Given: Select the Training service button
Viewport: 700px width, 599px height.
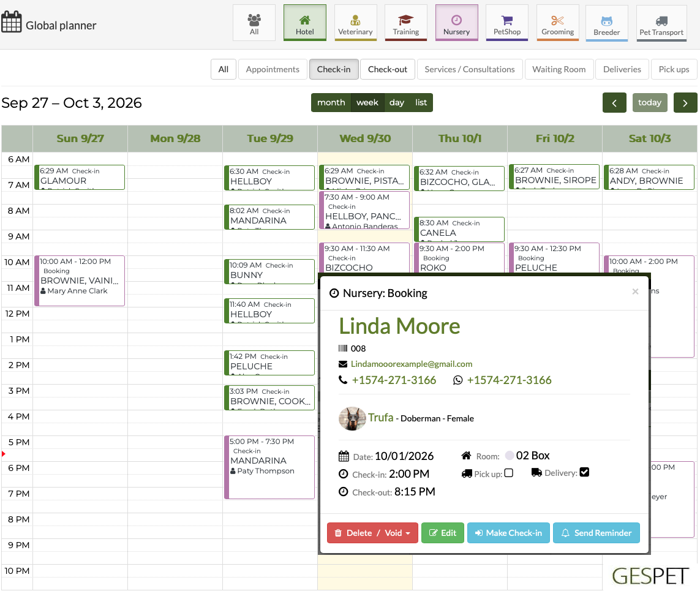Looking at the screenshot, I should pyautogui.click(x=406, y=23).
